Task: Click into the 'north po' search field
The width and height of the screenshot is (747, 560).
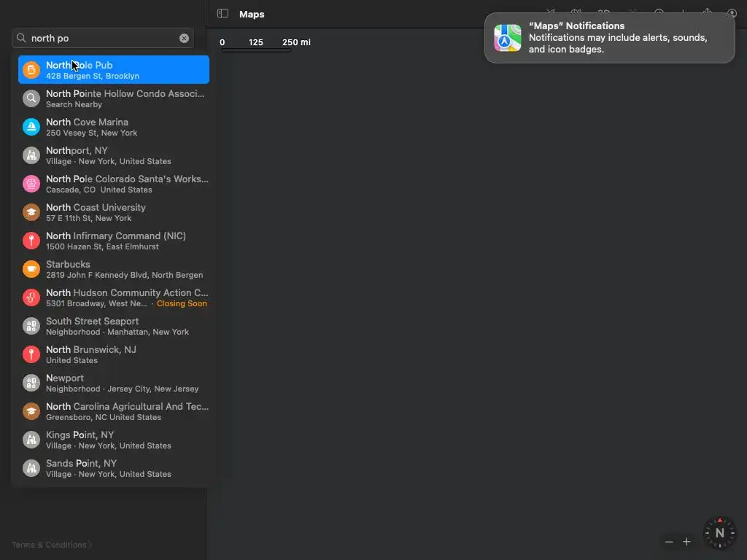Action: point(103,38)
